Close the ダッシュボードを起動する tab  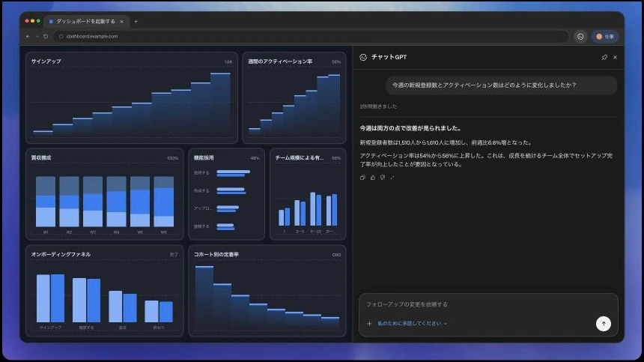click(x=121, y=22)
